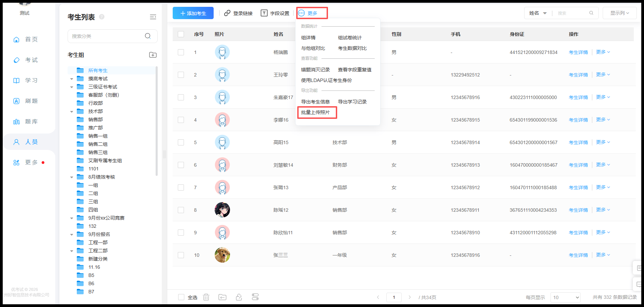Open the 首页 home sidebar item
The image size is (644, 307).
click(x=26, y=40)
